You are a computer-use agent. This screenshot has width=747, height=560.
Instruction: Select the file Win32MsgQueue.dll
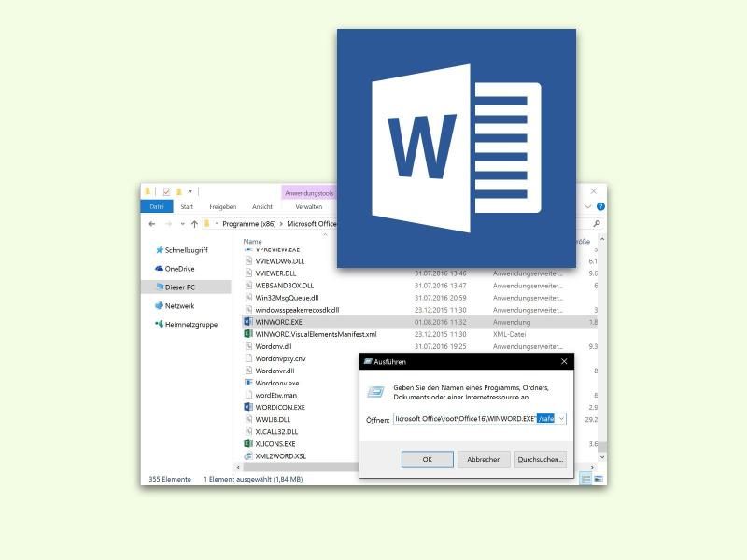click(287, 298)
